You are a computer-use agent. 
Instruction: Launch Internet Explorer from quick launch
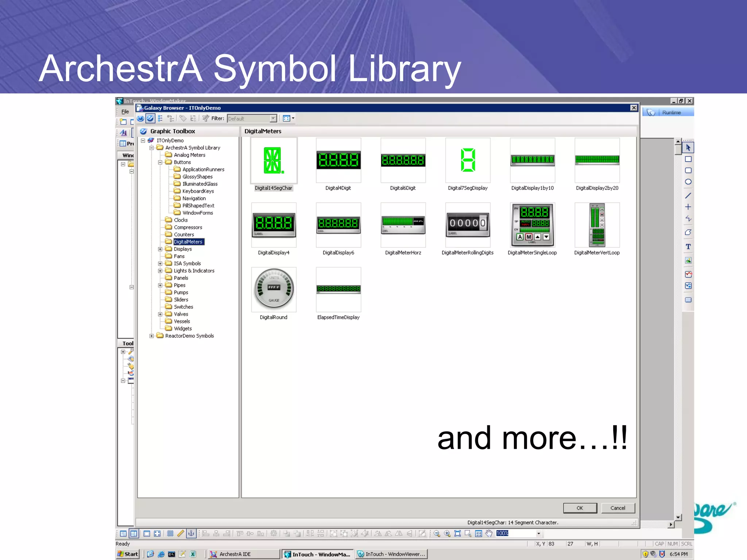tap(161, 554)
